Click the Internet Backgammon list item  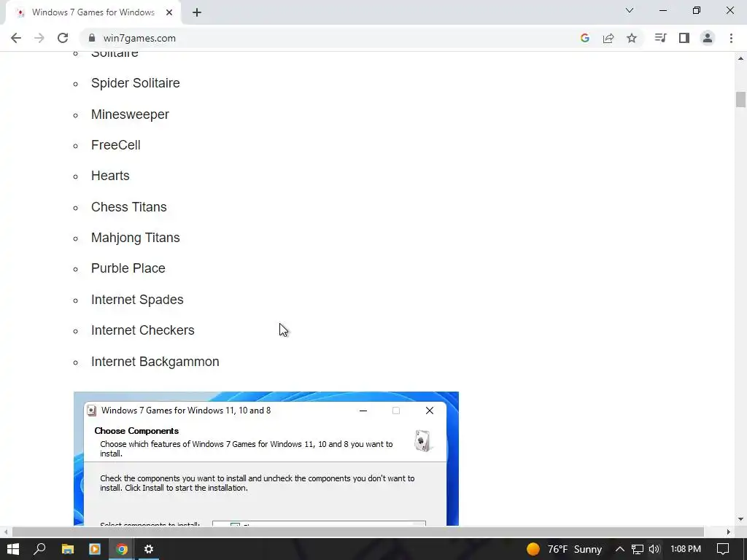(155, 362)
